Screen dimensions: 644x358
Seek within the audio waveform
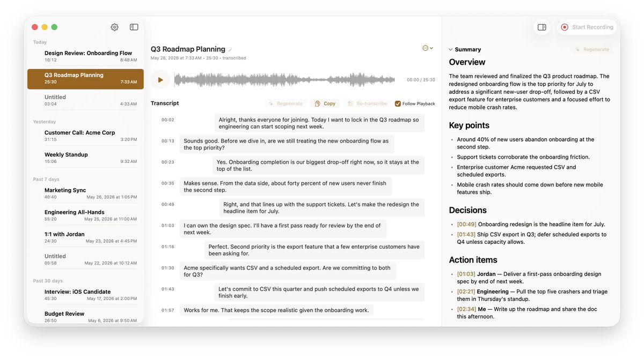click(x=284, y=80)
